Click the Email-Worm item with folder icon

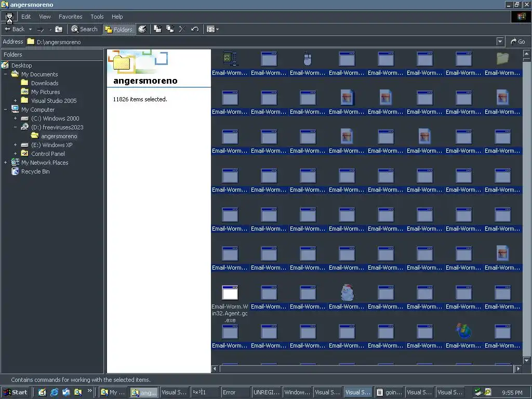pos(502,63)
